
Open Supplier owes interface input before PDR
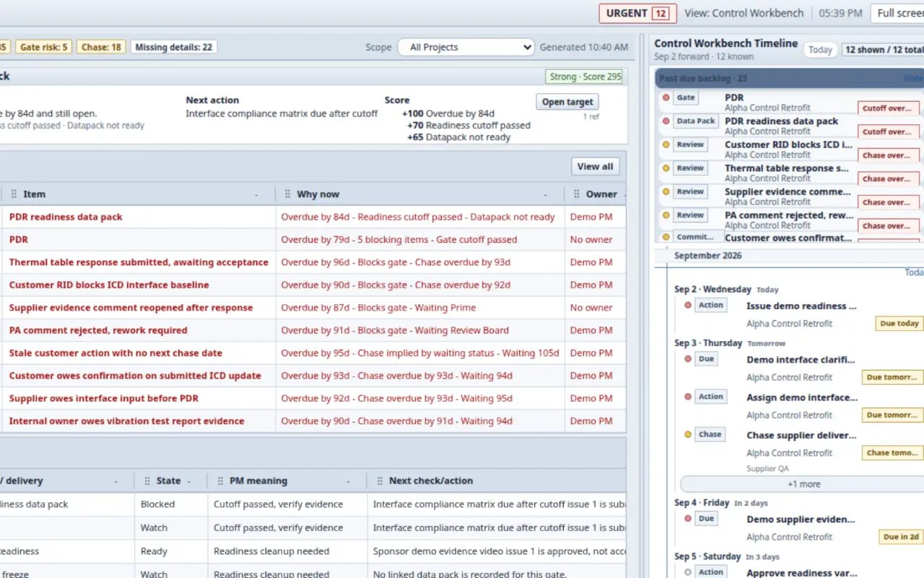click(x=104, y=398)
